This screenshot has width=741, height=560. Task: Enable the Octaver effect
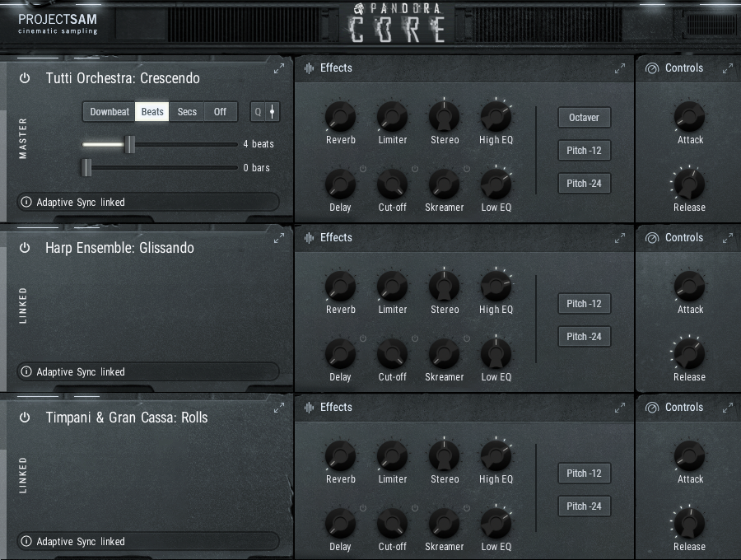click(x=584, y=118)
